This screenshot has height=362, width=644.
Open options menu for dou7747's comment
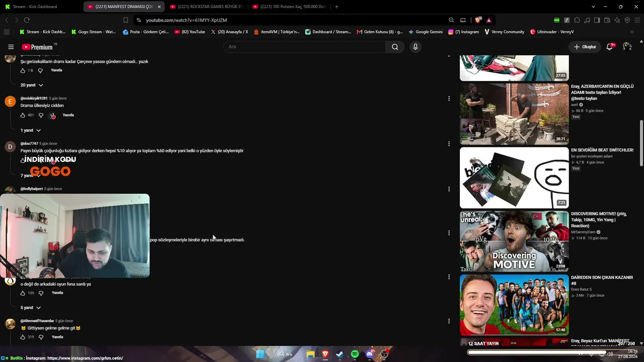click(449, 144)
